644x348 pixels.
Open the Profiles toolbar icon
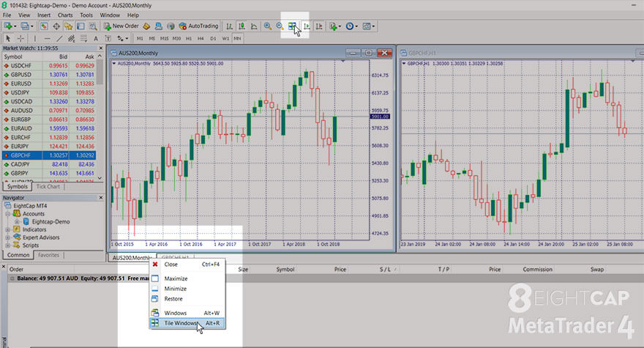tap(25, 26)
